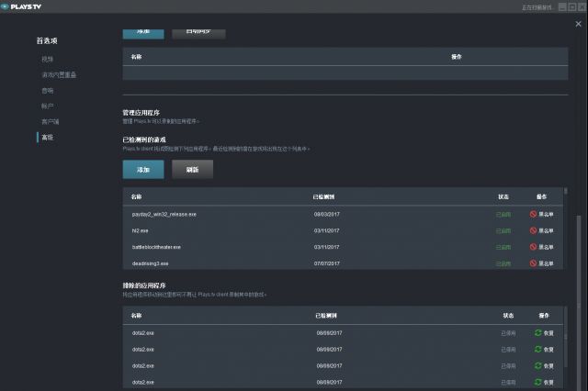Click the 黑名单 label for payday2_win32_release.exe
Image resolution: width=588 pixels, height=391 pixels.
click(546, 214)
